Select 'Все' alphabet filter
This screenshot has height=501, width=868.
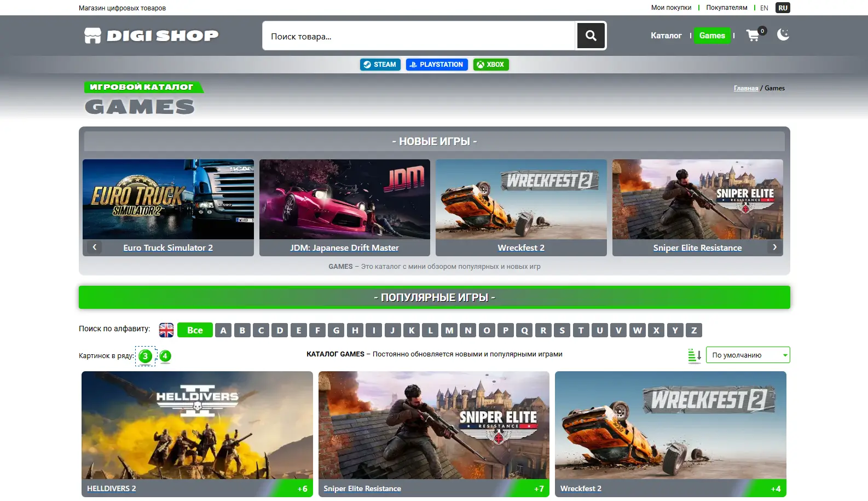195,330
